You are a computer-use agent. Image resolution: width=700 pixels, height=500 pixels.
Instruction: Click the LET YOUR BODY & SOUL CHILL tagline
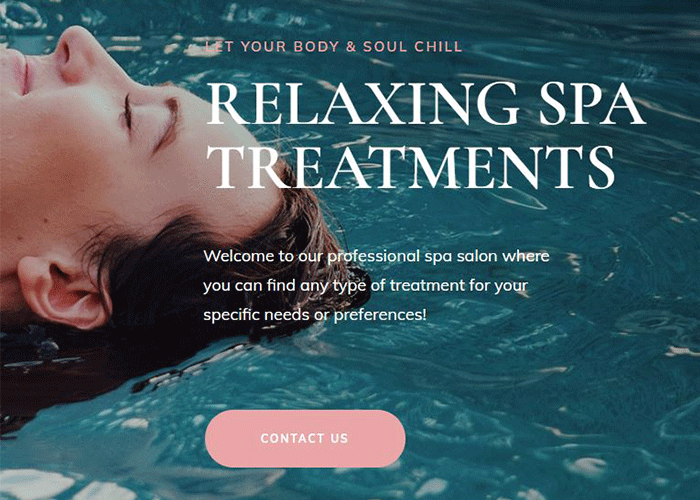(x=333, y=46)
